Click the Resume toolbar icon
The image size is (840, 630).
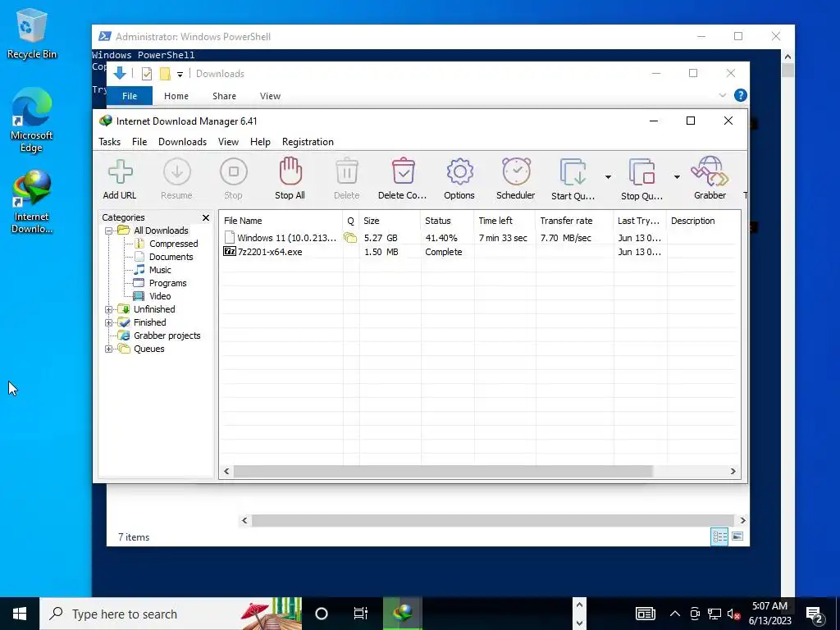click(177, 172)
